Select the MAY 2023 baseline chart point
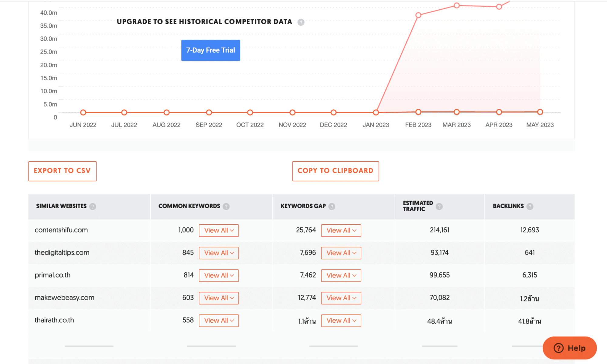Viewport: 607px width, 364px height. click(540, 112)
